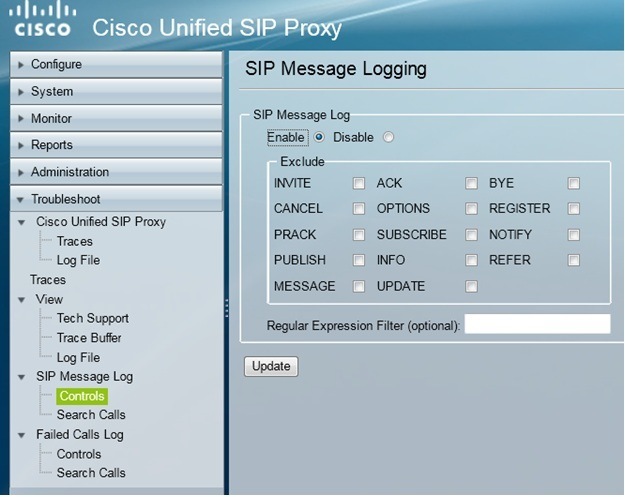Expand the Monitor menu section
Image resolution: width=625 pixels, height=497 pixels.
click(116, 118)
